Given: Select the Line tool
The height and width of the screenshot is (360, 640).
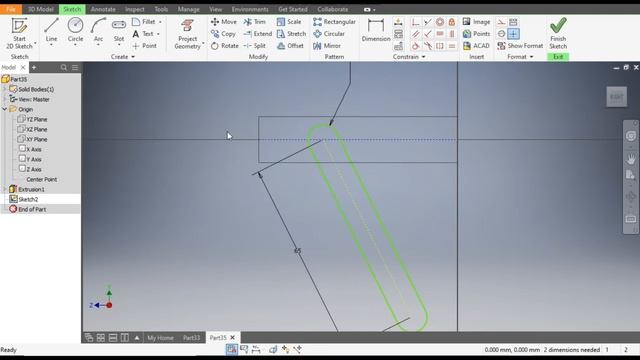Looking at the screenshot, I should tap(51, 30).
